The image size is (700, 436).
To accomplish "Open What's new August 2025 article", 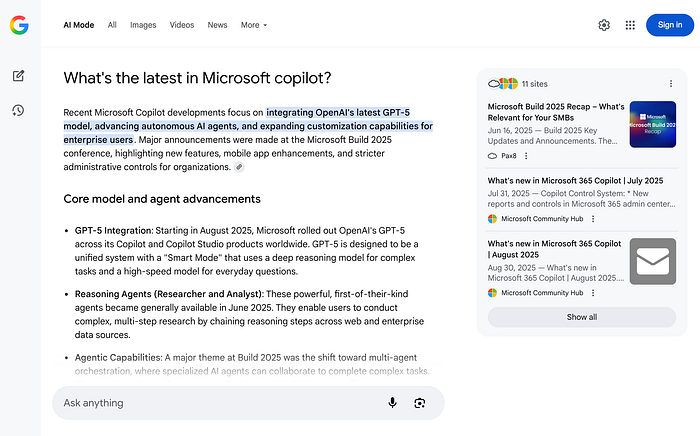I will pyautogui.click(x=554, y=249).
